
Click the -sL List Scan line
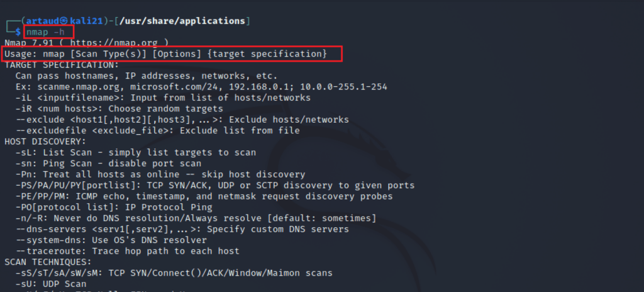pos(136,152)
